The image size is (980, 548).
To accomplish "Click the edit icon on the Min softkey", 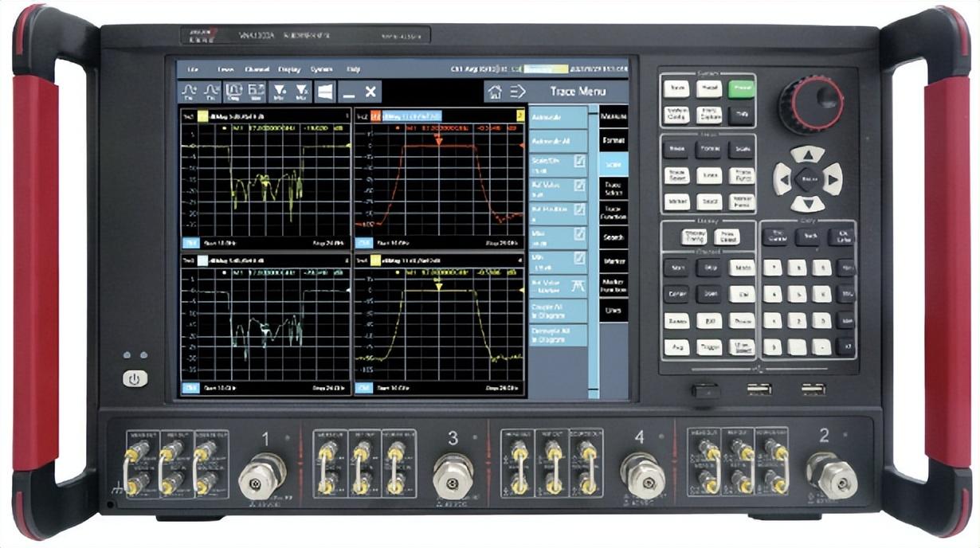I will point(579,259).
